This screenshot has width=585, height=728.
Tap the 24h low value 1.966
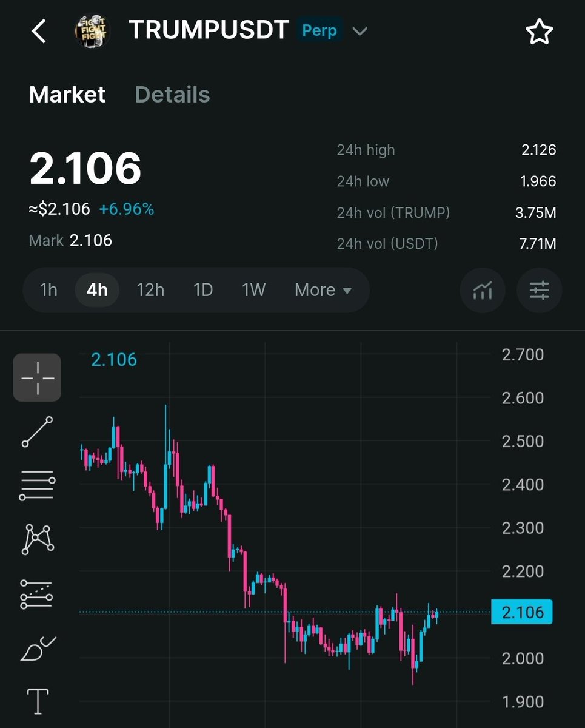[x=538, y=181]
